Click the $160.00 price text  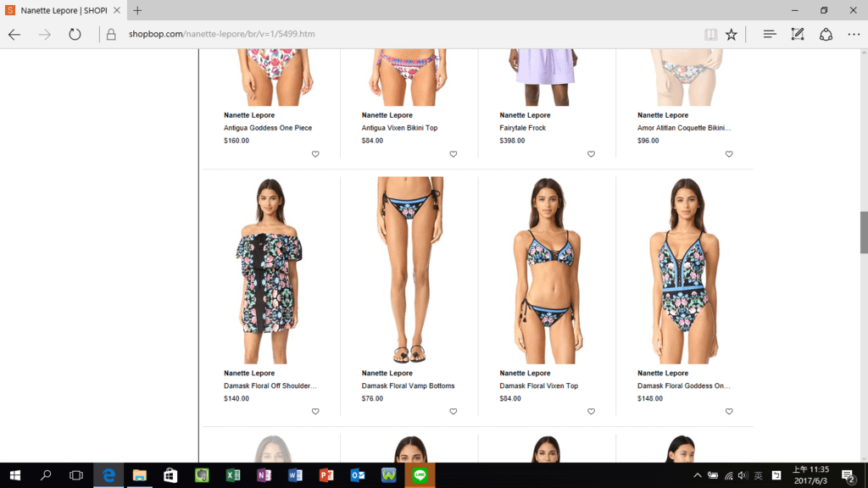coord(236,141)
